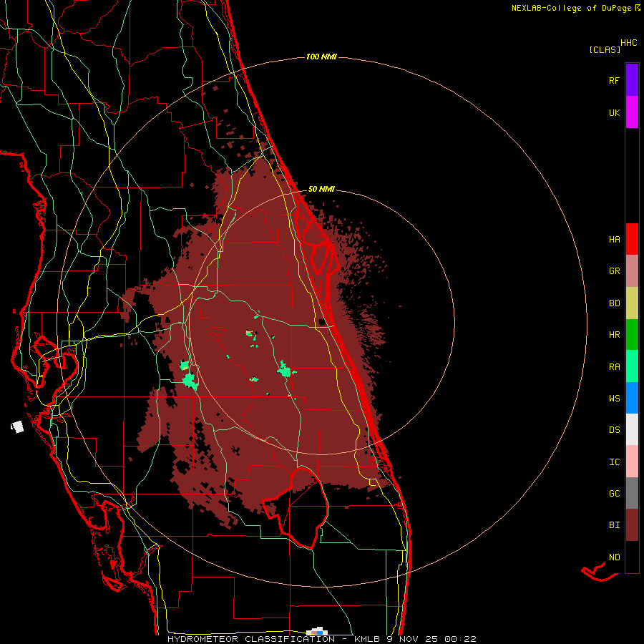Click the HR dark green swatch
This screenshot has height=644, width=644.
(x=632, y=335)
